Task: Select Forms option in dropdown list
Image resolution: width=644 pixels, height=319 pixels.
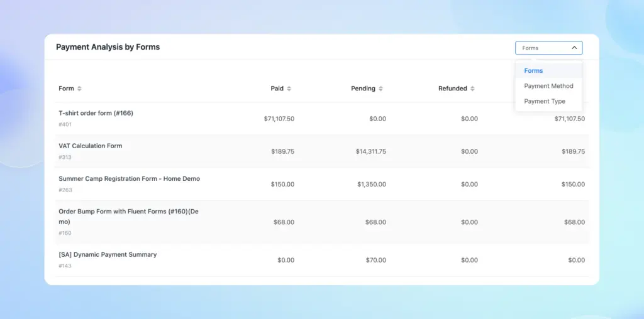Action: 548,70
